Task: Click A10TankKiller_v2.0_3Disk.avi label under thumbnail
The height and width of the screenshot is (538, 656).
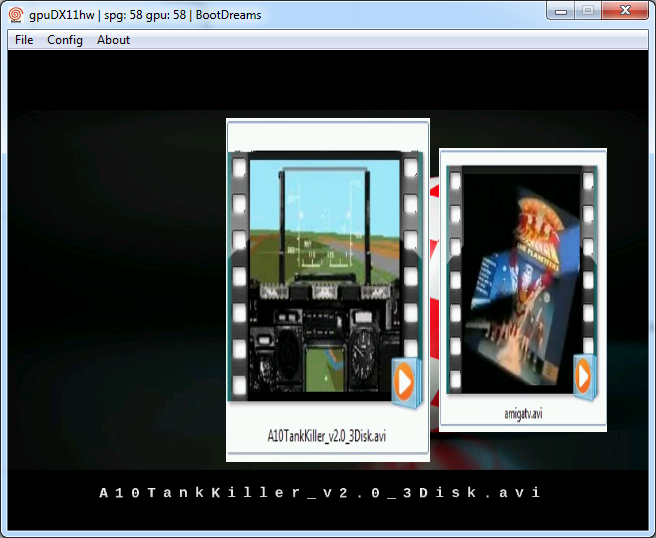Action: pos(327,436)
